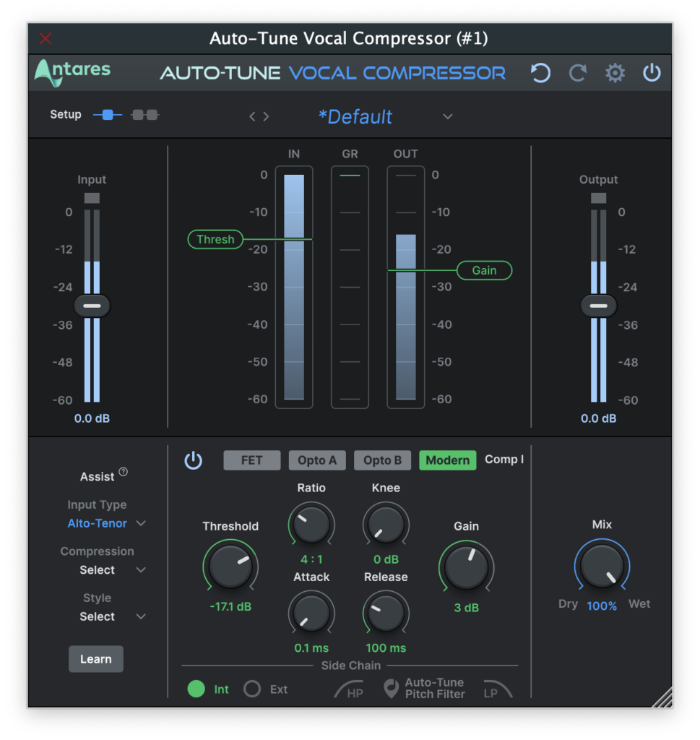Click the Input 0.0 dB value

(92, 418)
